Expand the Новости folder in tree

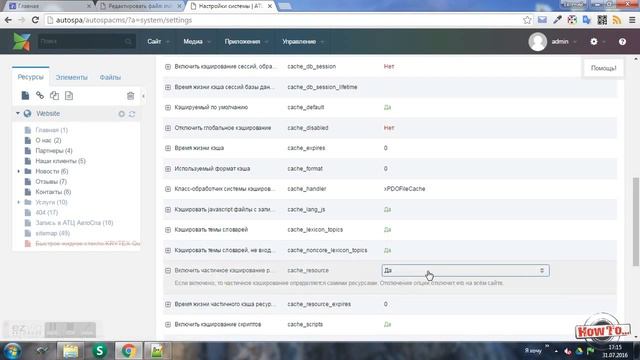pyautogui.click(x=19, y=171)
